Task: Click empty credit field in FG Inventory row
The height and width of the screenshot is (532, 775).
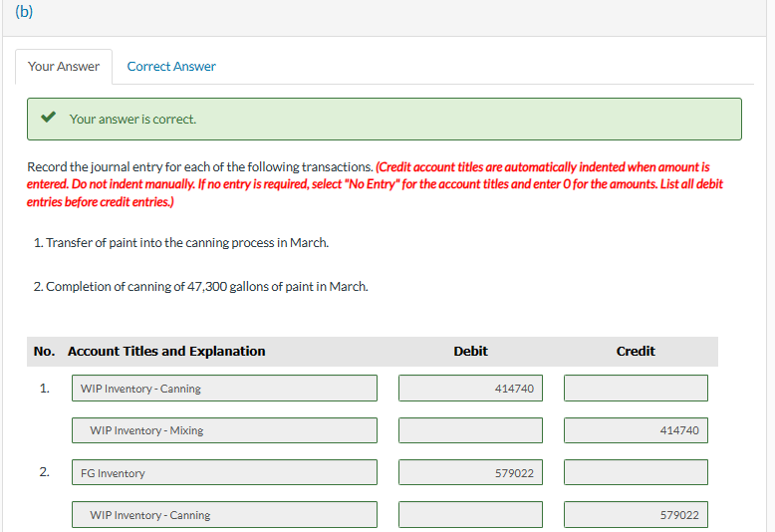Action: (636, 472)
